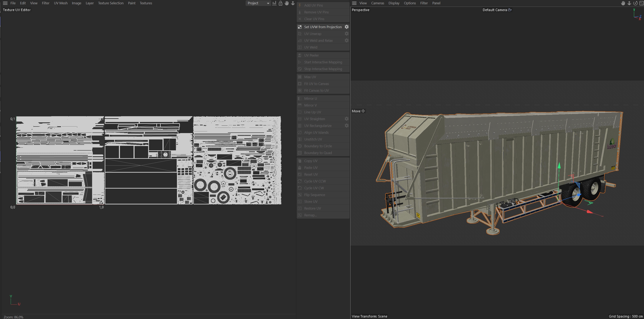Image resolution: width=644 pixels, height=319 pixels.
Task: Open the Texture Selection menu
Action: (x=110, y=3)
